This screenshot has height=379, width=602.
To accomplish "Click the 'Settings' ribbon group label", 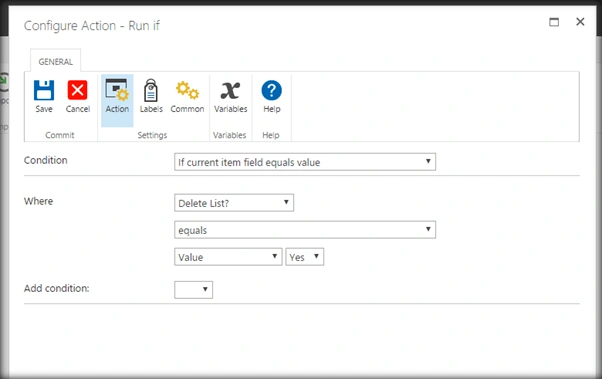I will [152, 135].
